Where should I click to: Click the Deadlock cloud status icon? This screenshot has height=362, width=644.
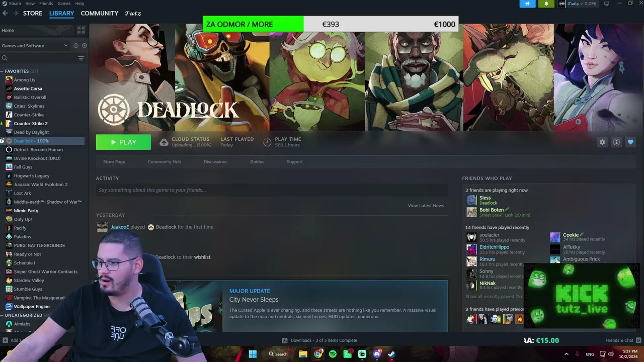(164, 142)
